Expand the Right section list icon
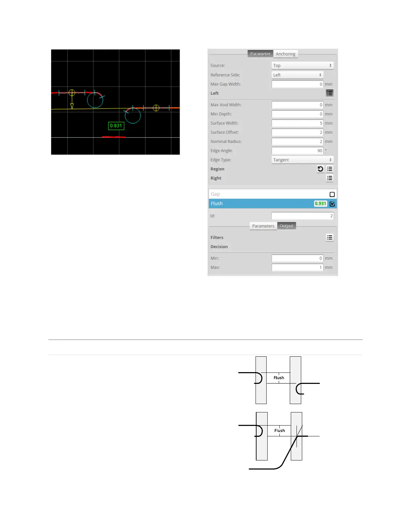 click(330, 178)
